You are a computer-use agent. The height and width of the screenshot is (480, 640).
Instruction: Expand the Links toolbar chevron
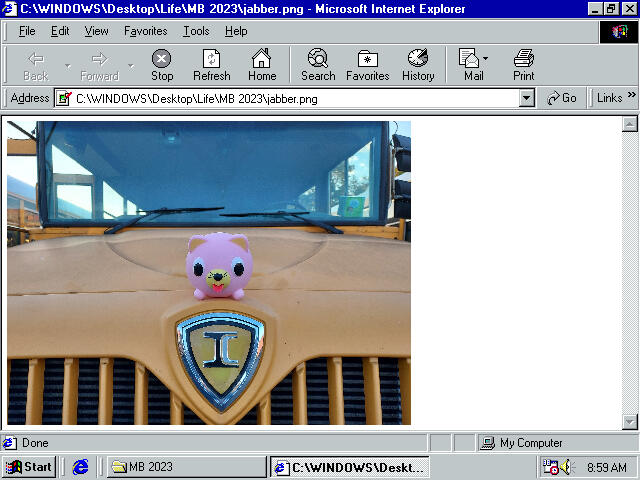tap(632, 97)
